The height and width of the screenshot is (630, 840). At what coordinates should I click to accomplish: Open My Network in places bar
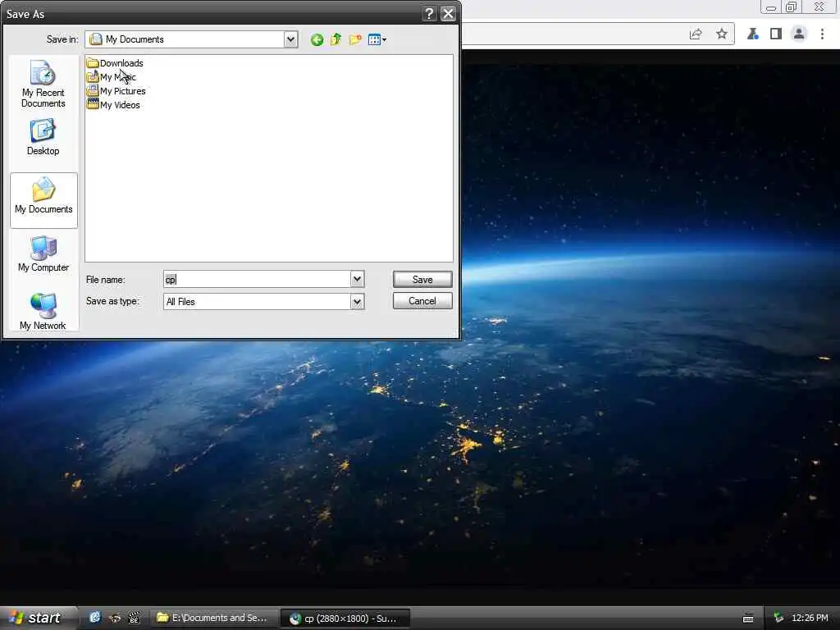[43, 312]
